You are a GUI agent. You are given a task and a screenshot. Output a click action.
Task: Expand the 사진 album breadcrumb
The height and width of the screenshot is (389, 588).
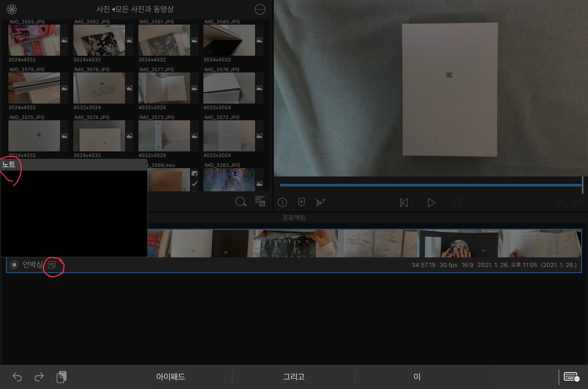[103, 9]
